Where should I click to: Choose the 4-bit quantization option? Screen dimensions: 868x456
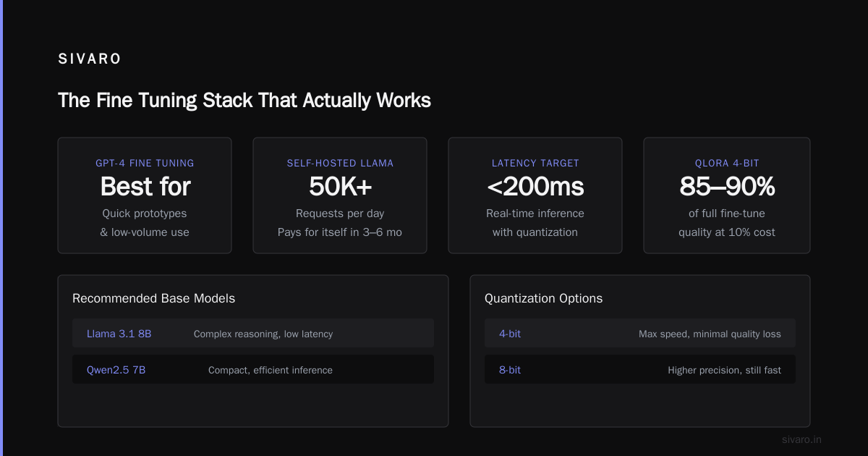point(640,333)
